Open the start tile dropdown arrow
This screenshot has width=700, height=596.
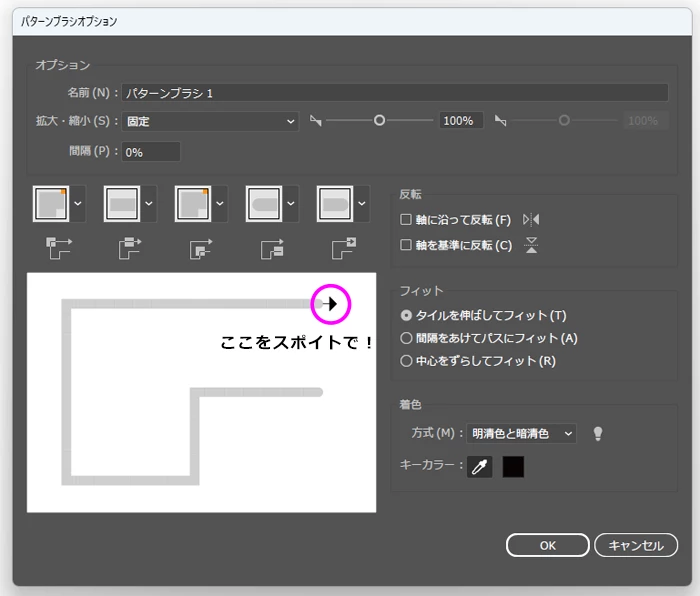[291, 204]
